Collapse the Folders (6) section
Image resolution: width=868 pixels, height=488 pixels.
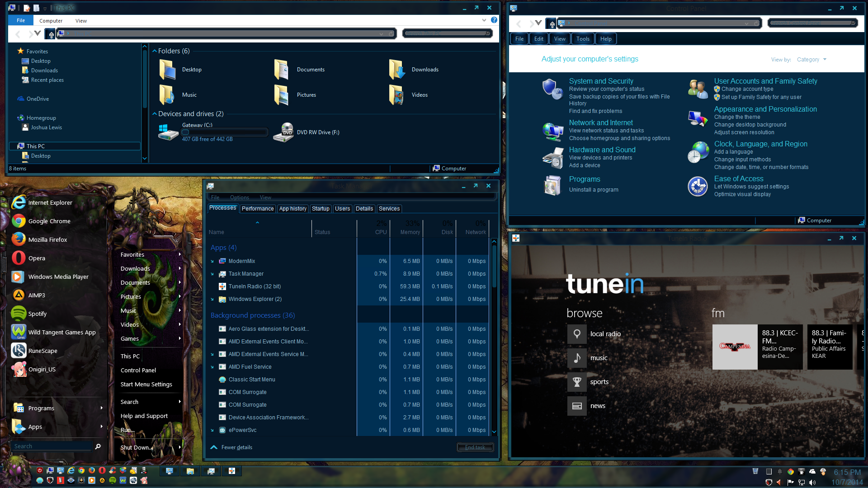coord(155,51)
